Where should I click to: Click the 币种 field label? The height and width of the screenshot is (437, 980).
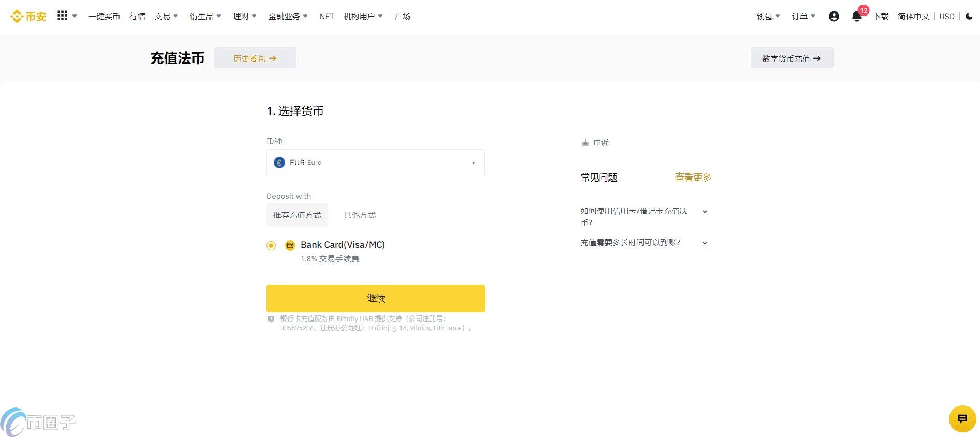(x=274, y=141)
